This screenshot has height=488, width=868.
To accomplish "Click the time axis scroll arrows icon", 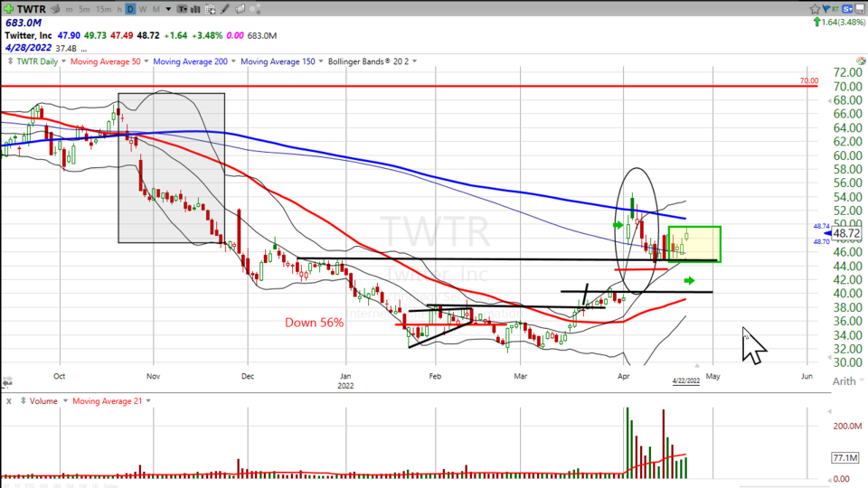I will coord(6,381).
